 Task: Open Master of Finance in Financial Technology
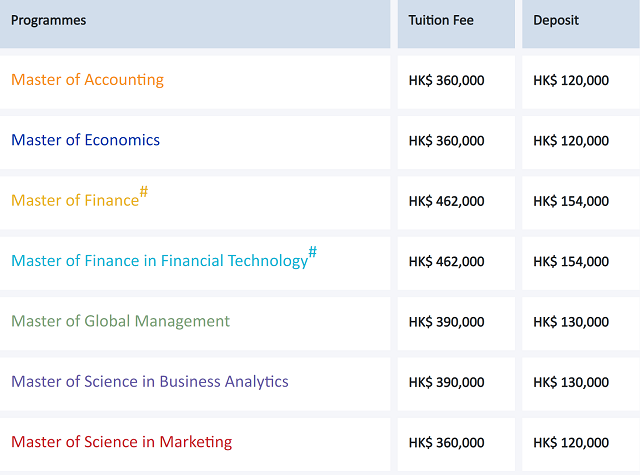coord(160,261)
